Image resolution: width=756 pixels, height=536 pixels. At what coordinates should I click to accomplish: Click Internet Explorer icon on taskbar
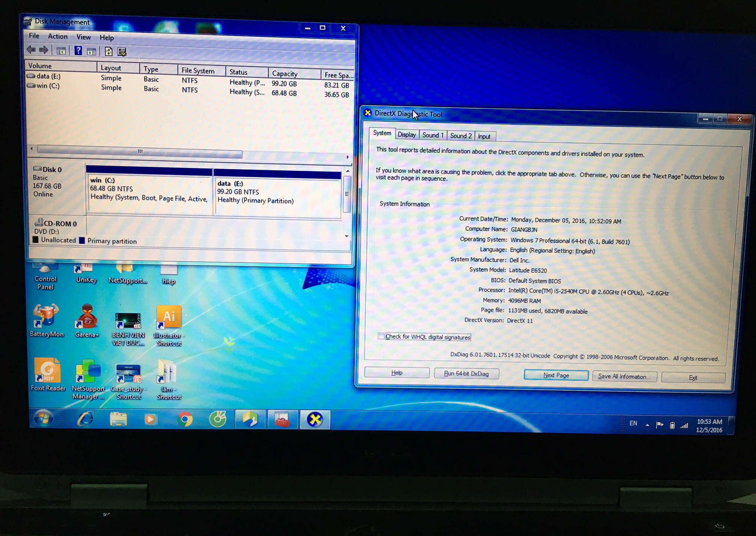85,419
